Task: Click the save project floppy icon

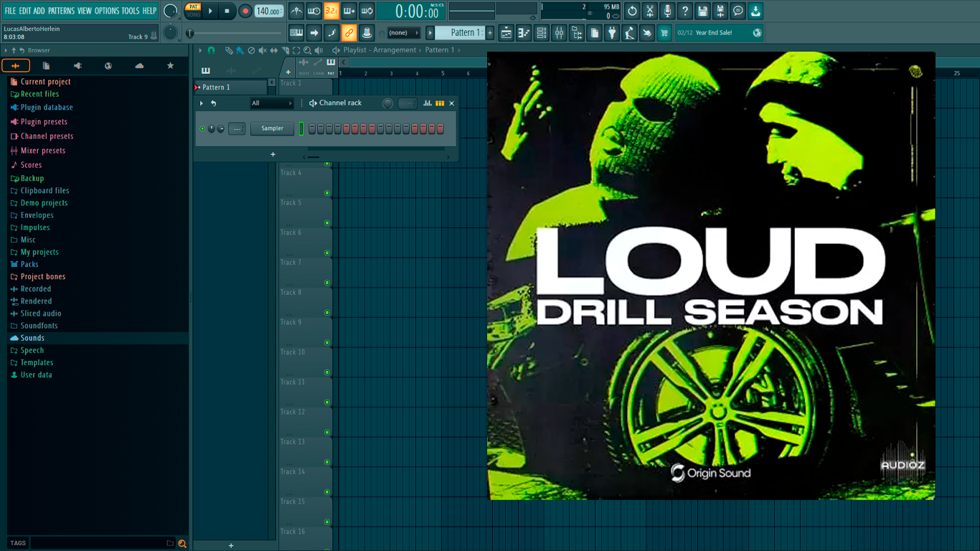Action: [x=702, y=11]
